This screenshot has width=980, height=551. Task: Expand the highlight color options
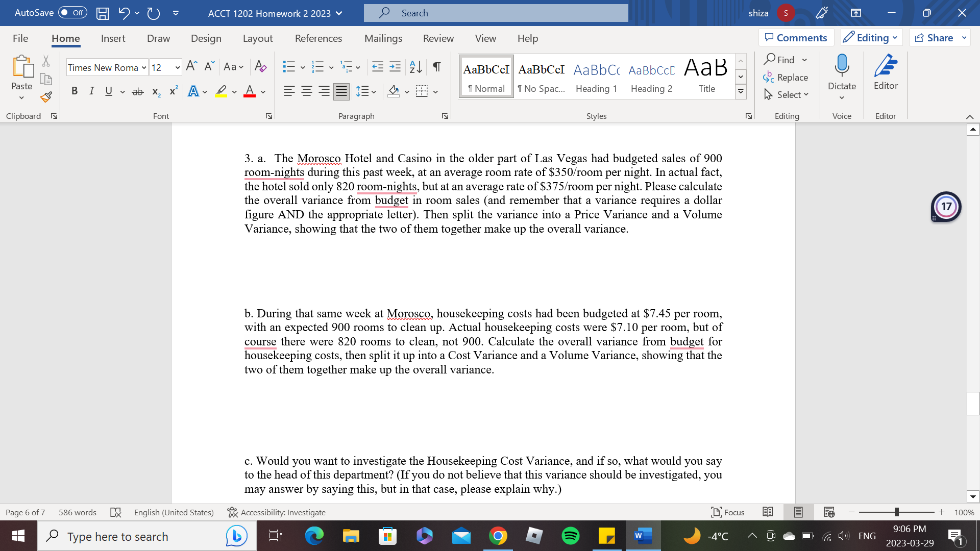coord(234,92)
